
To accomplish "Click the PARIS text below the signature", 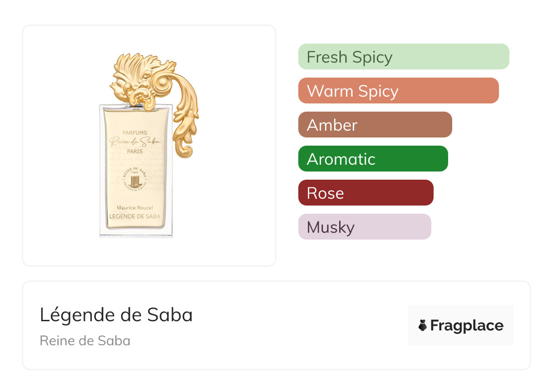I will (135, 152).
